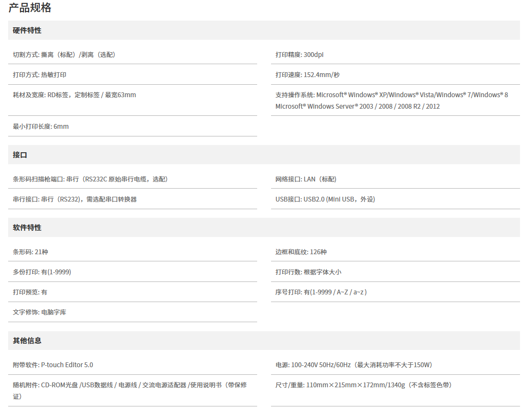Click the 其他信息 section header
This screenshot has height=416, width=532.
tap(27, 340)
